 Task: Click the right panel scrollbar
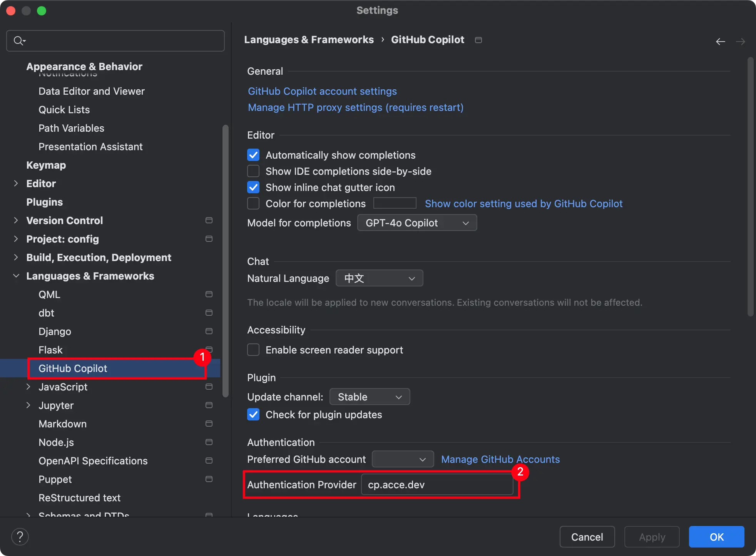(x=750, y=187)
